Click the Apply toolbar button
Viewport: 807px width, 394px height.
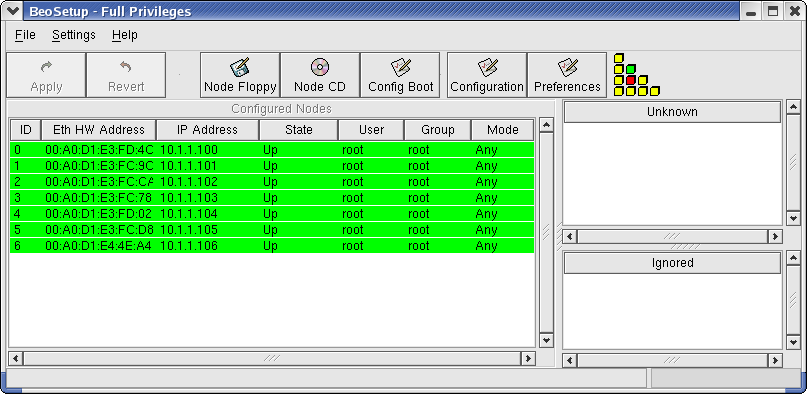[46, 75]
